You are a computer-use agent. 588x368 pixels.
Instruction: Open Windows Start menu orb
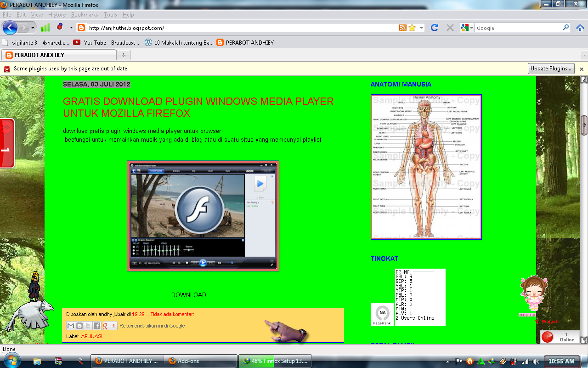(x=13, y=361)
